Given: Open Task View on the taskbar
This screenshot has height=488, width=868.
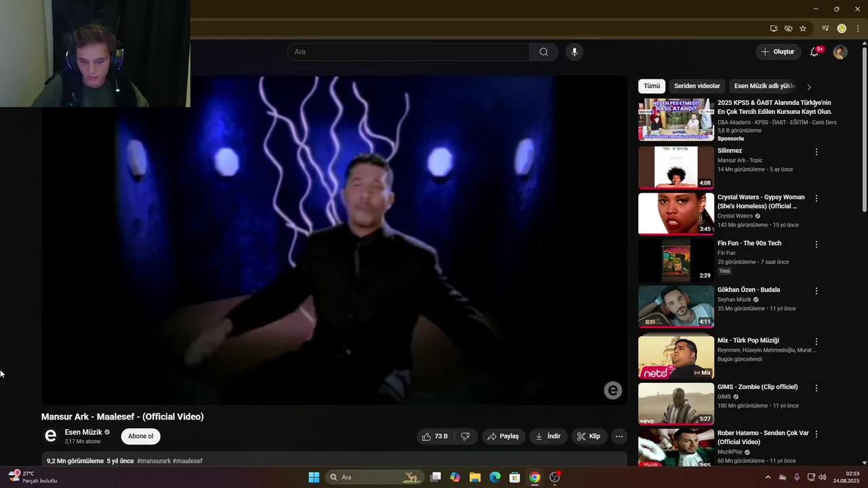Looking at the screenshot, I should 436,477.
